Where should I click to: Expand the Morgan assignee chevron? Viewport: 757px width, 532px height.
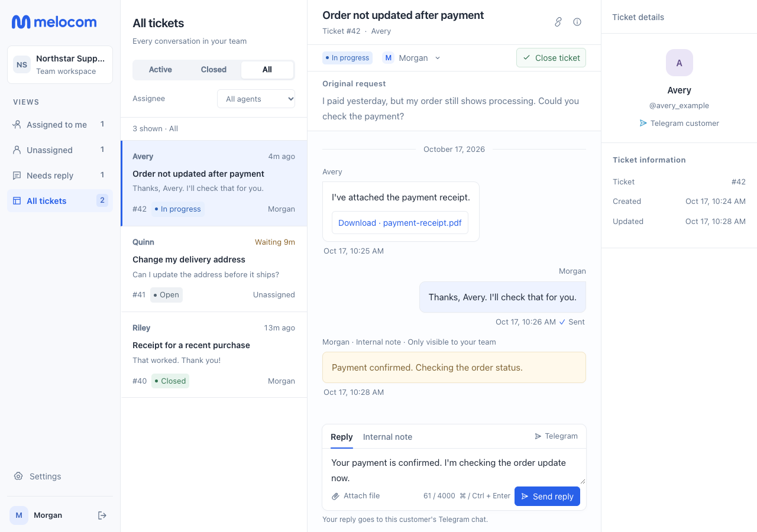(x=438, y=58)
